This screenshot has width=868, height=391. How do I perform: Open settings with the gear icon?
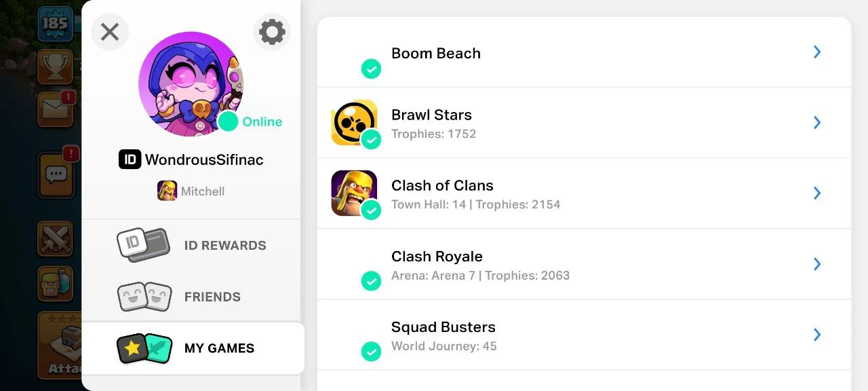272,32
